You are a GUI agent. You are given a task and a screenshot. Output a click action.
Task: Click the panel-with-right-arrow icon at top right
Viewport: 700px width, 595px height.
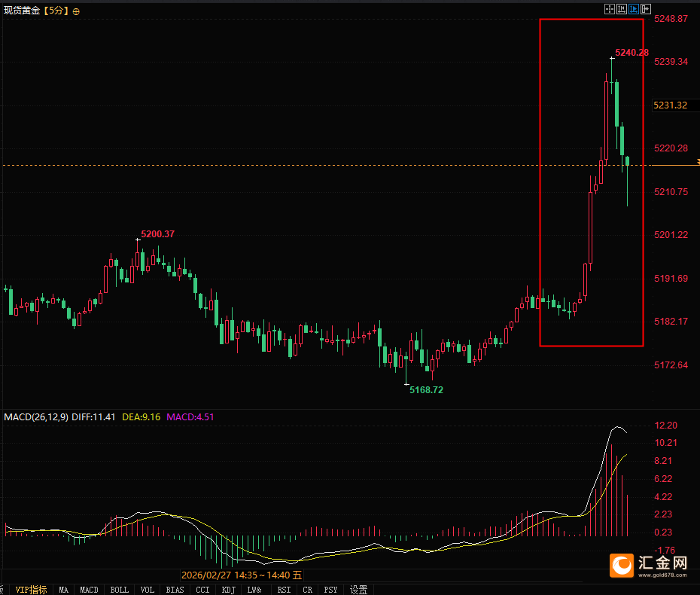[646, 9]
